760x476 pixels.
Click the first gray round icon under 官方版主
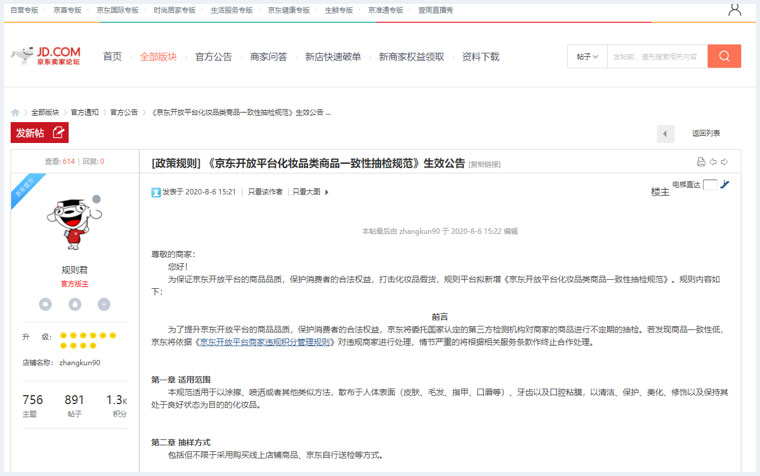[46, 304]
